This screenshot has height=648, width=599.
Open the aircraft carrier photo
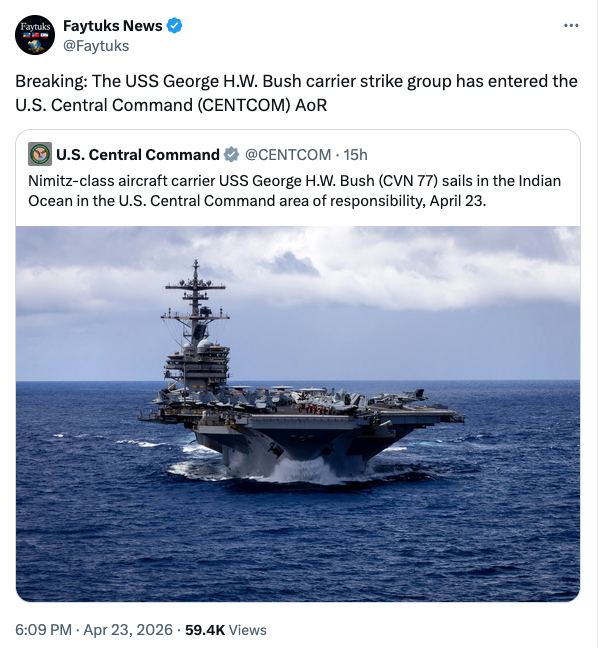coord(298,414)
